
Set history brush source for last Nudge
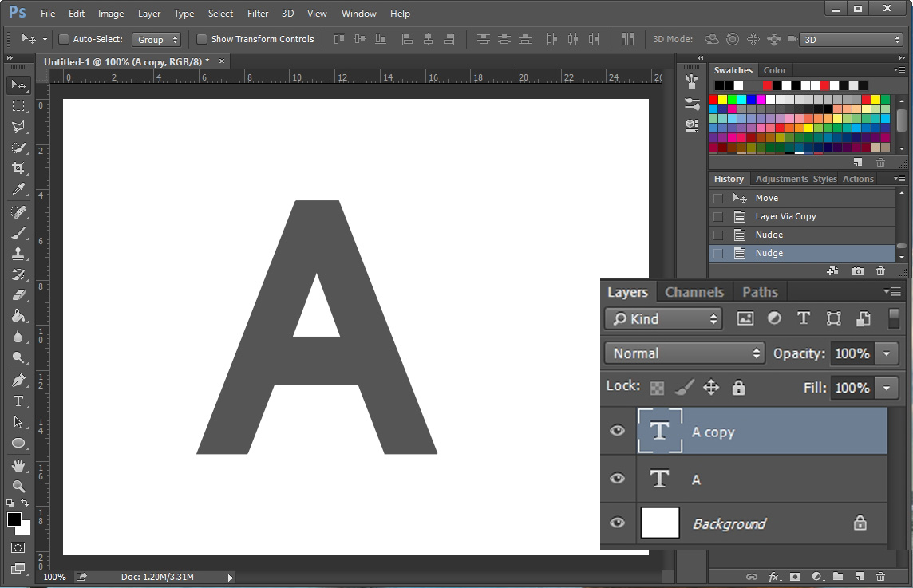pyautogui.click(x=718, y=253)
